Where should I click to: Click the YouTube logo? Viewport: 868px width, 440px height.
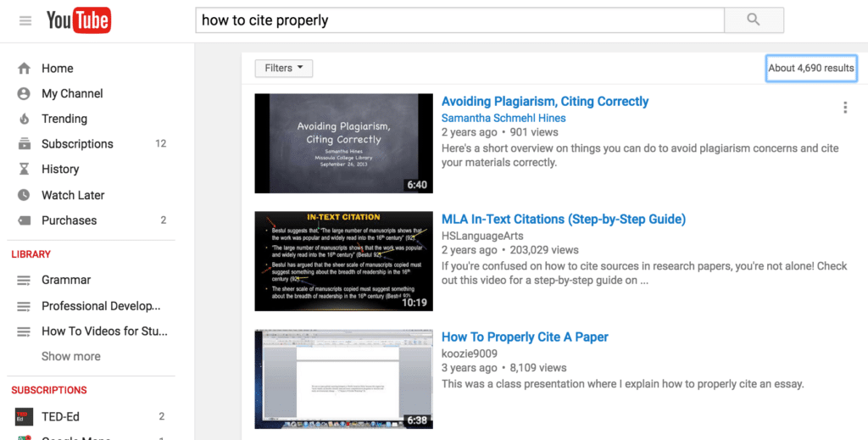(x=78, y=20)
